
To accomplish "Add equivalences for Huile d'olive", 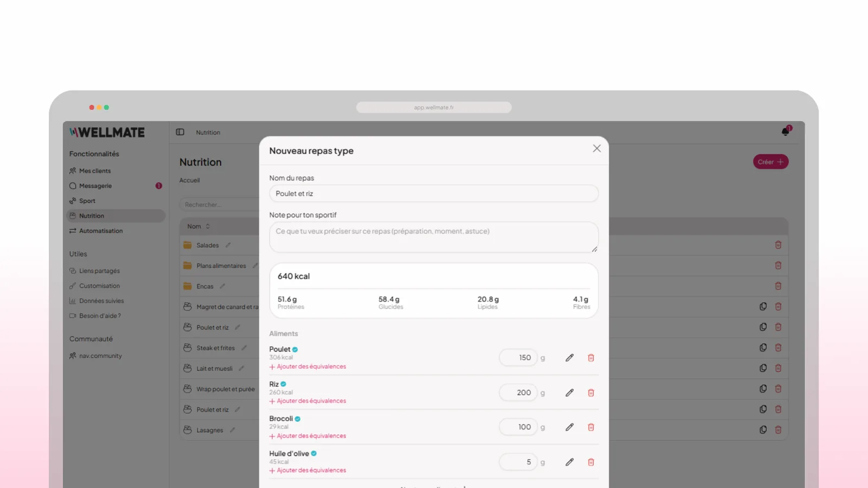I will click(x=308, y=471).
